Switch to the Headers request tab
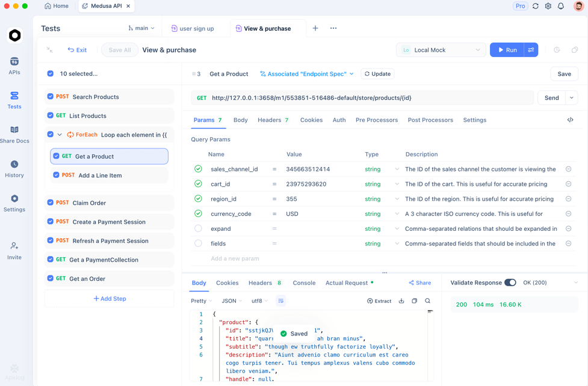This screenshot has height=386, width=588. click(x=268, y=120)
